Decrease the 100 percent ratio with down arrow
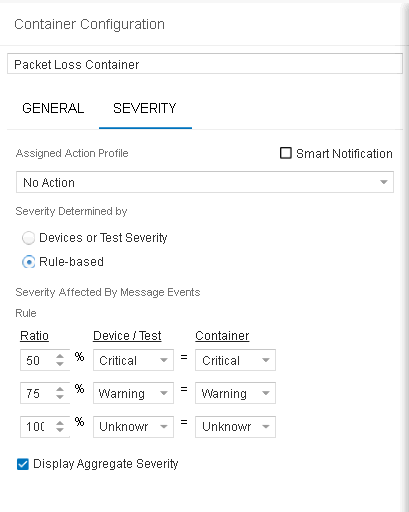 [x=60, y=430]
